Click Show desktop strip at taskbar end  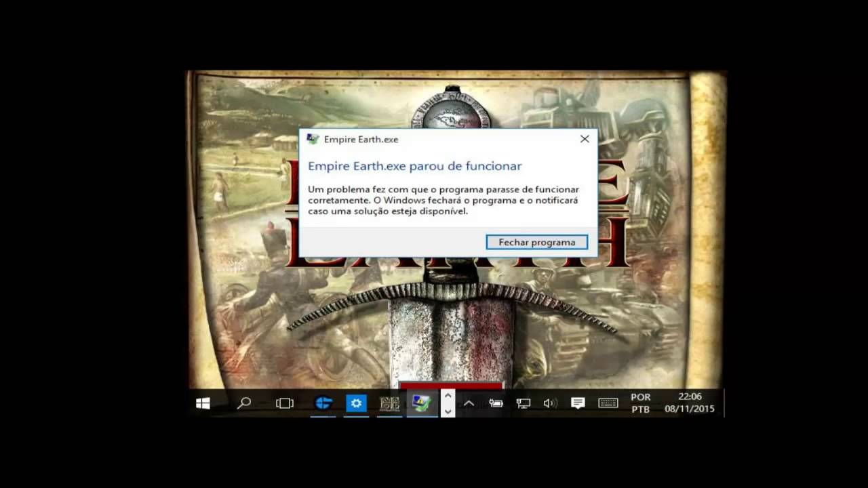[724, 403]
